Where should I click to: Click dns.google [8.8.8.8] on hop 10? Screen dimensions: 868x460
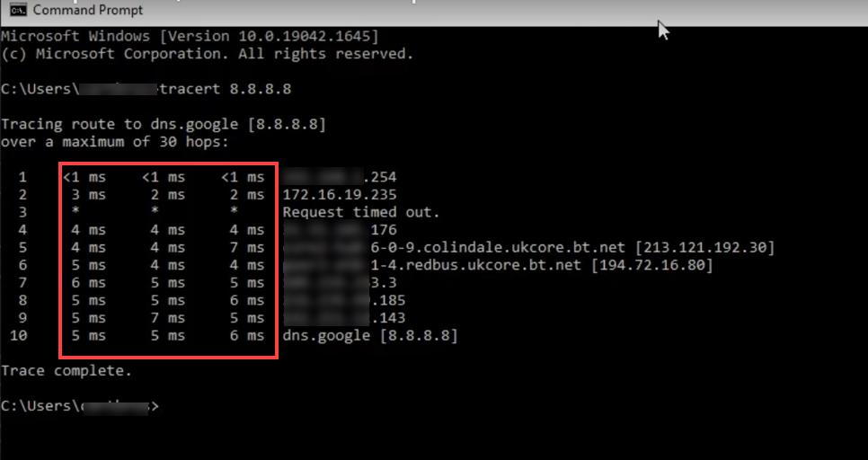pos(370,335)
